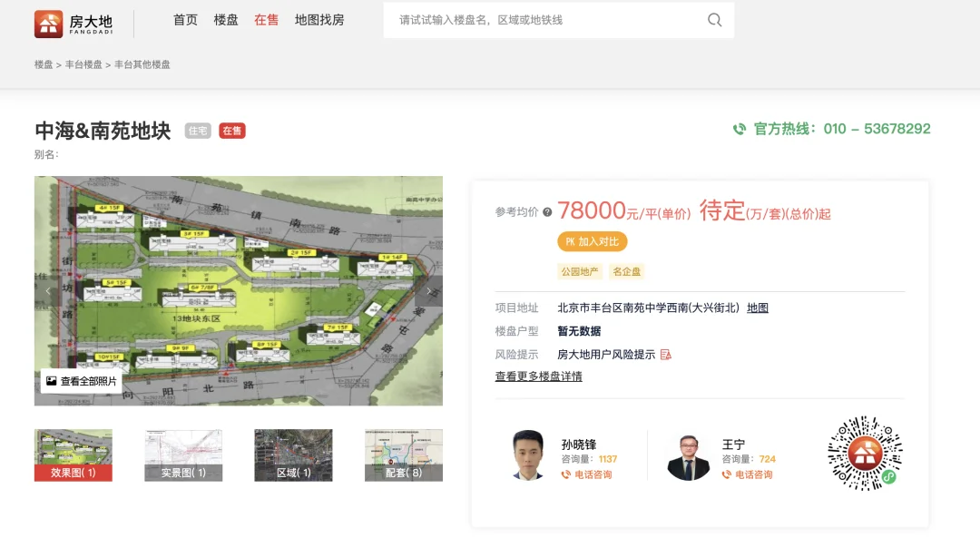Image resolution: width=980 pixels, height=557 pixels.
Task: Click the 78000 price value
Action: click(x=592, y=210)
